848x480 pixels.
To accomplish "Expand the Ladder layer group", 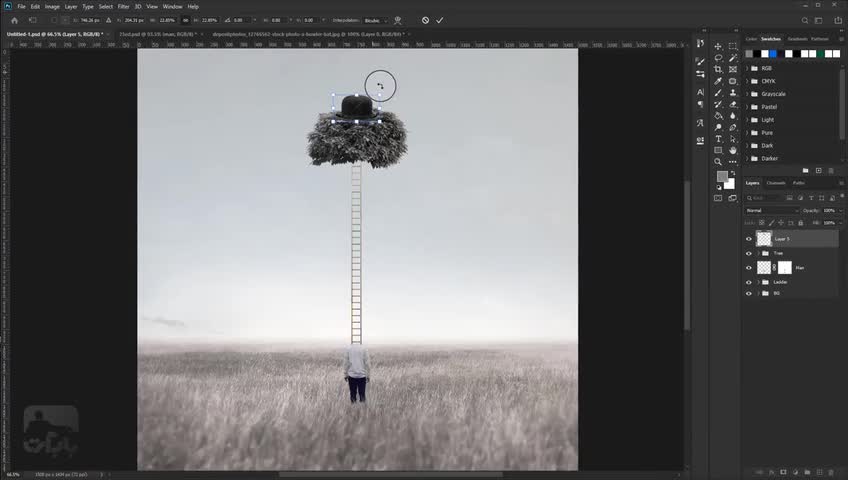I will tap(758, 282).
